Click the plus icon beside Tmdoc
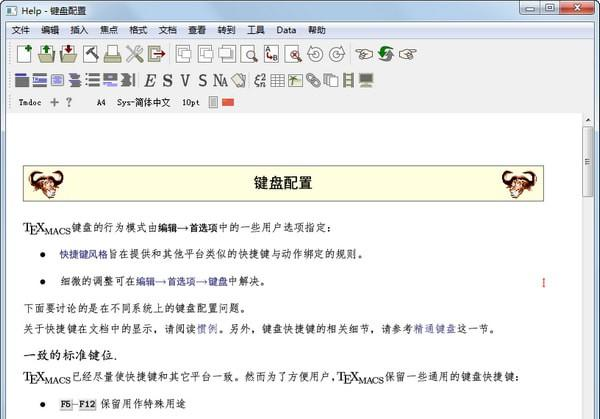The image size is (600, 419). tap(54, 102)
